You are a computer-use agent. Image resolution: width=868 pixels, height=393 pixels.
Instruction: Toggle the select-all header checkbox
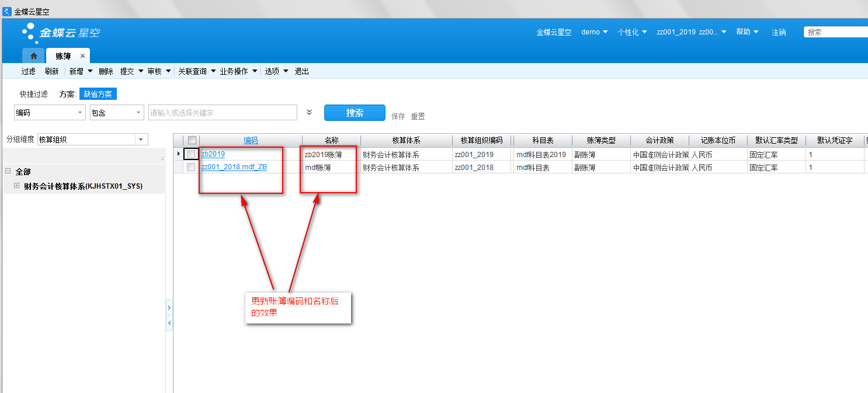click(x=192, y=140)
